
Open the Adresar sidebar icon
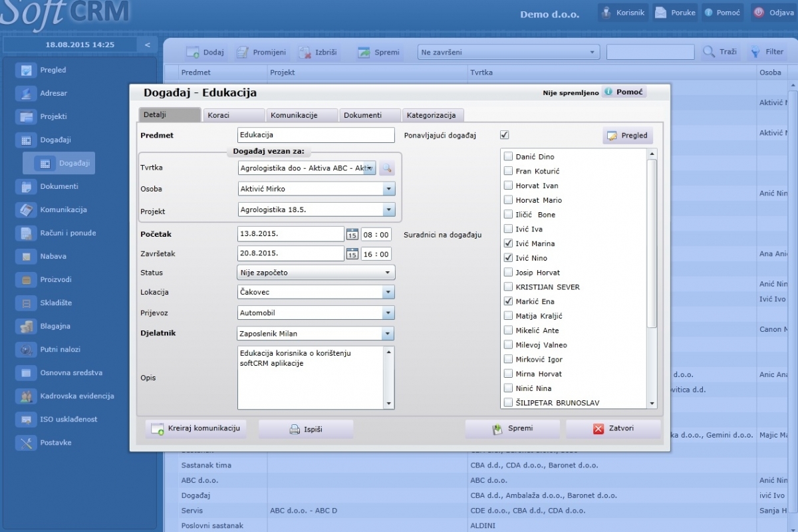[x=26, y=94]
